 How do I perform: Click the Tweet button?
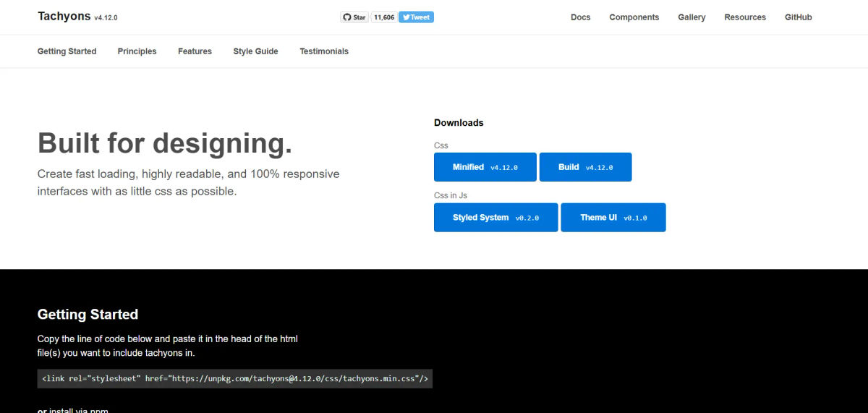coord(416,17)
